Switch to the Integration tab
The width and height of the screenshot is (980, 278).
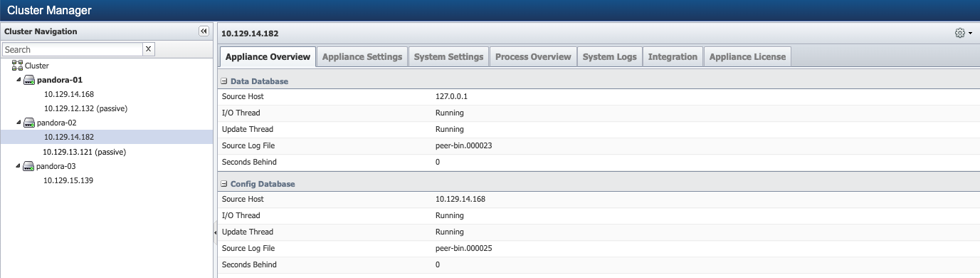pos(673,57)
